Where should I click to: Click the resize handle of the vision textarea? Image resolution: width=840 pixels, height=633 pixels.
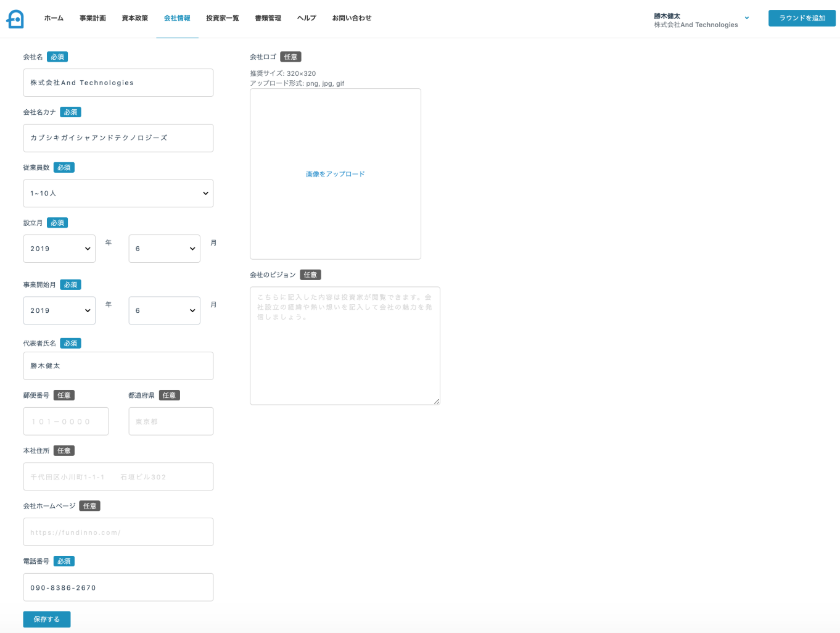click(437, 402)
